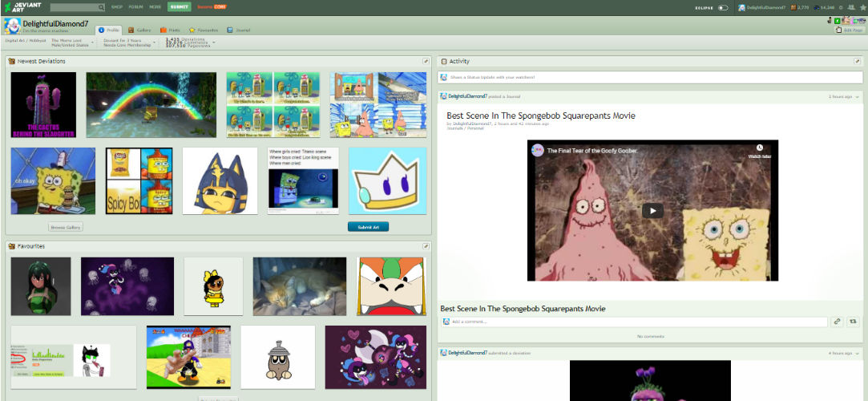Click the Edit Page button
Viewport: 868px width, 401px height.
pyautogui.click(x=850, y=30)
